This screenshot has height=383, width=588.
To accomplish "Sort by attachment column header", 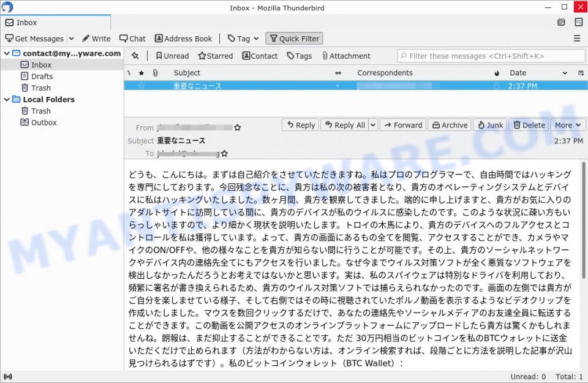I will point(155,73).
